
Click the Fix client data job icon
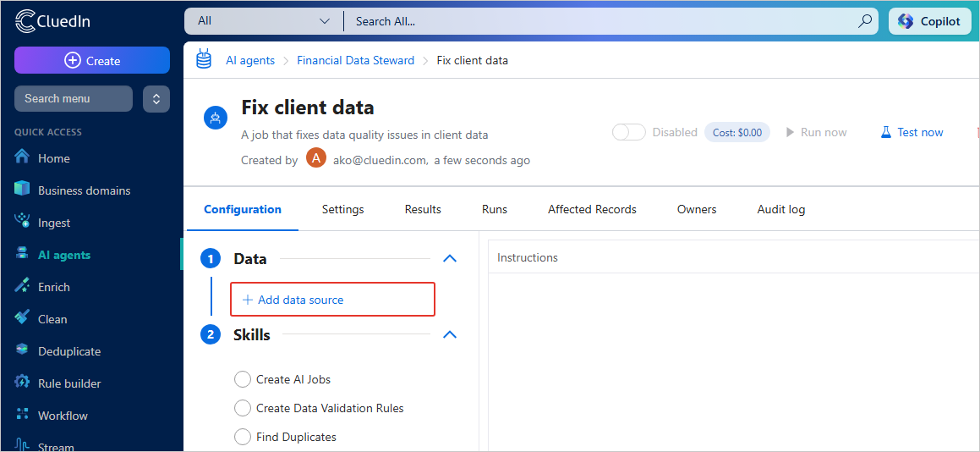coord(216,118)
